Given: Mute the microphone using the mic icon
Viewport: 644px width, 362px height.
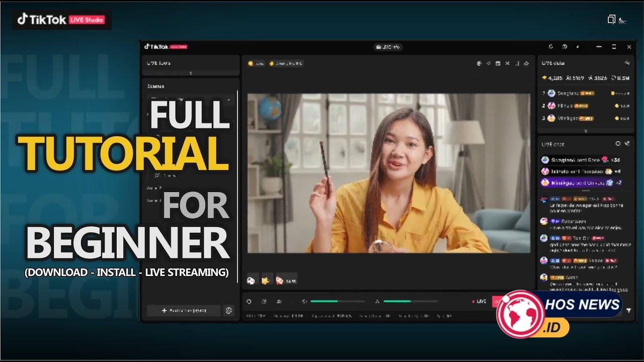Looking at the screenshot, I should (x=377, y=302).
